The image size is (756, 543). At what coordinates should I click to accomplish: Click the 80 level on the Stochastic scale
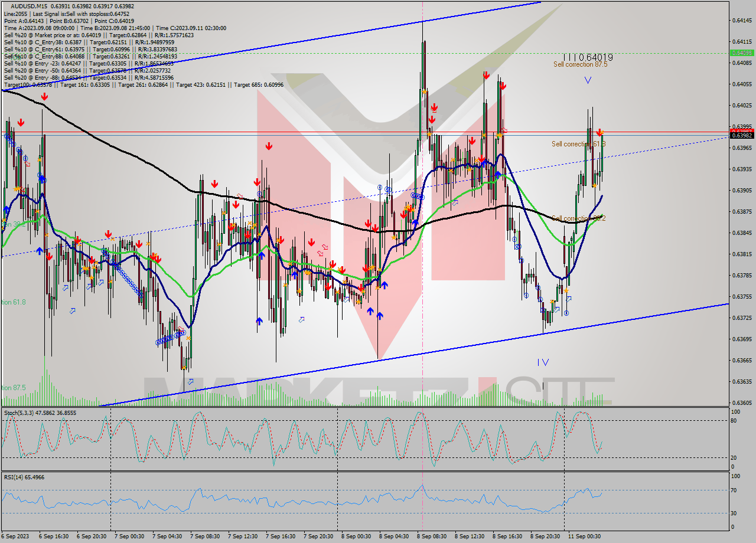tap(733, 421)
